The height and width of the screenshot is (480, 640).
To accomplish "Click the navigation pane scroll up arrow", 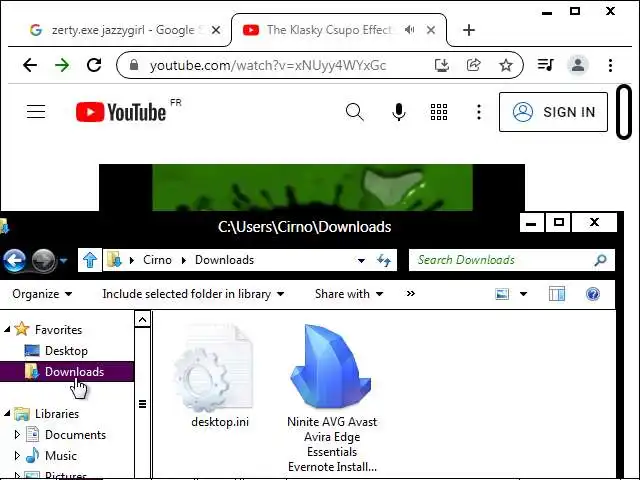I will coord(142,320).
